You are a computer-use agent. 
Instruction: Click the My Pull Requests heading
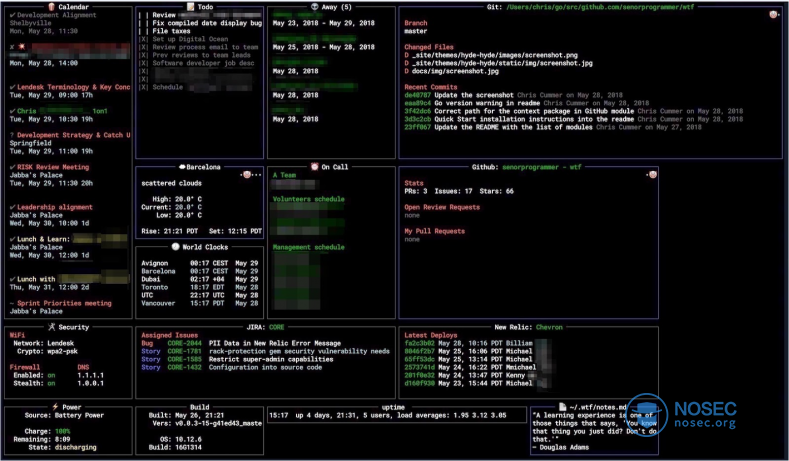tap(434, 232)
